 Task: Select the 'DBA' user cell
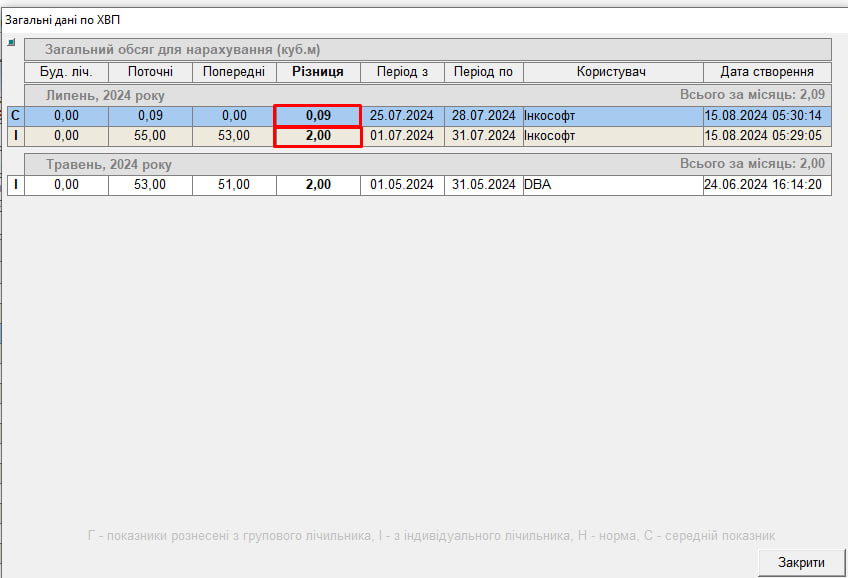tap(612, 184)
